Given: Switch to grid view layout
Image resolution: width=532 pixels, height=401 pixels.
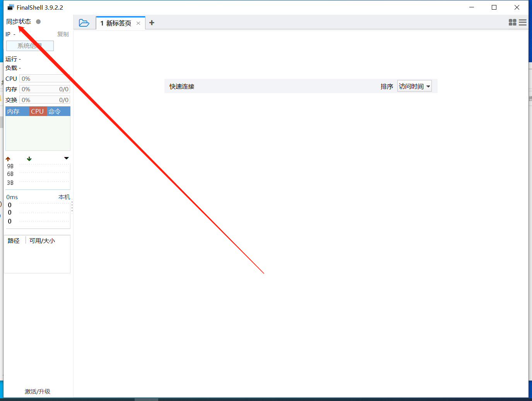Looking at the screenshot, I should coord(512,22).
